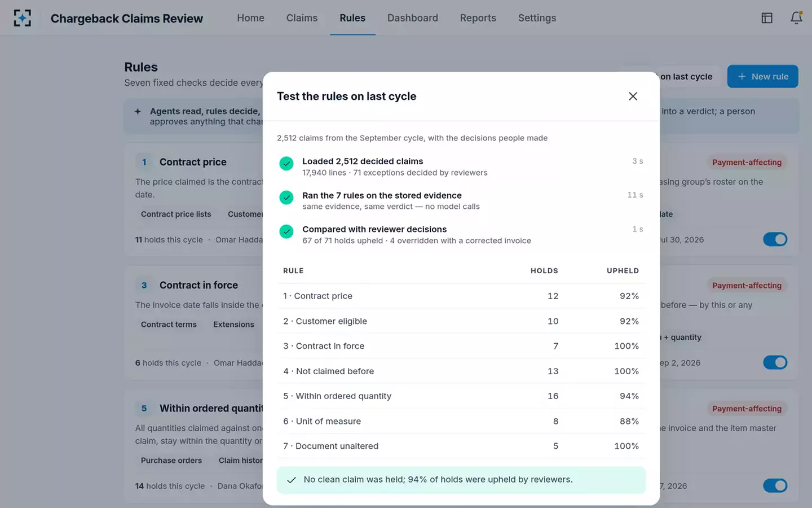Open the notifications bell
The height and width of the screenshot is (508, 812).
(x=796, y=18)
